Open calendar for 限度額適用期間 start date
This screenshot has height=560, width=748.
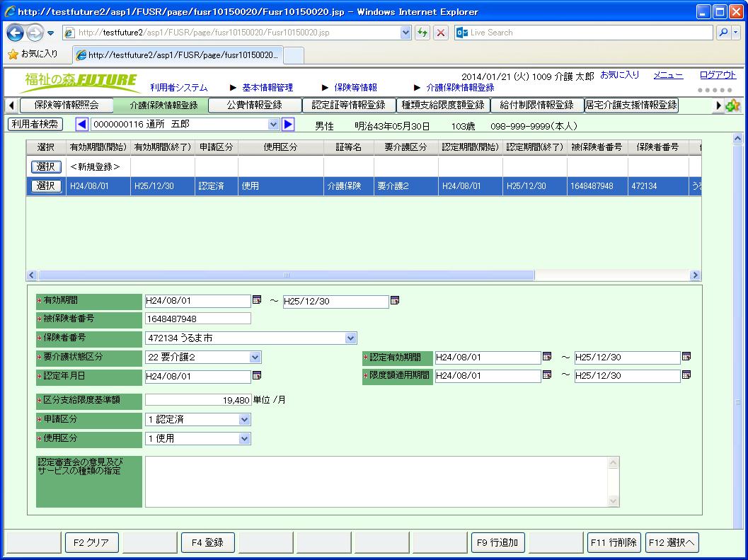(x=547, y=375)
